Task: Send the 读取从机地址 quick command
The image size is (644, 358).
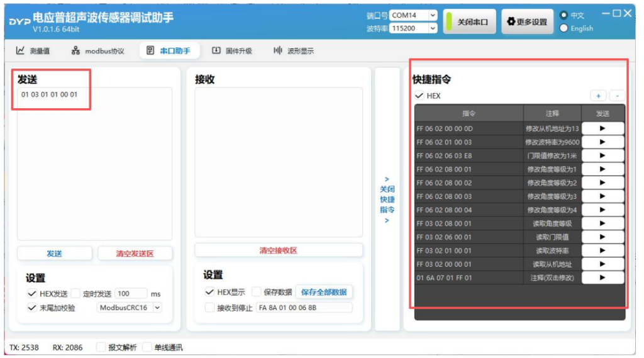Action: point(602,264)
